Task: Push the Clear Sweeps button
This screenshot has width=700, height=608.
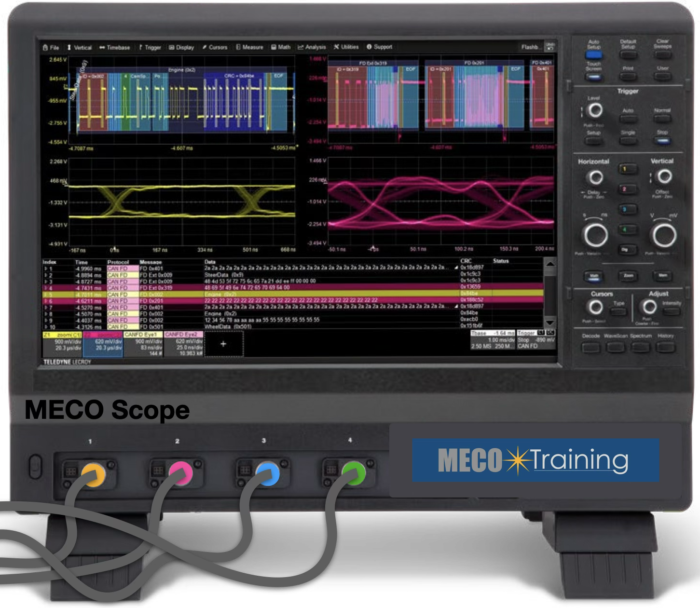Action: pos(663,54)
